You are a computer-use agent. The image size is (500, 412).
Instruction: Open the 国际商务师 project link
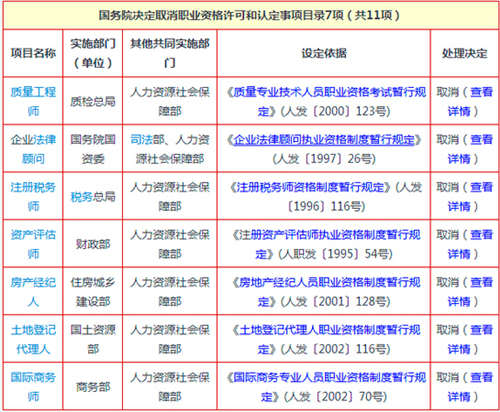pos(33,387)
